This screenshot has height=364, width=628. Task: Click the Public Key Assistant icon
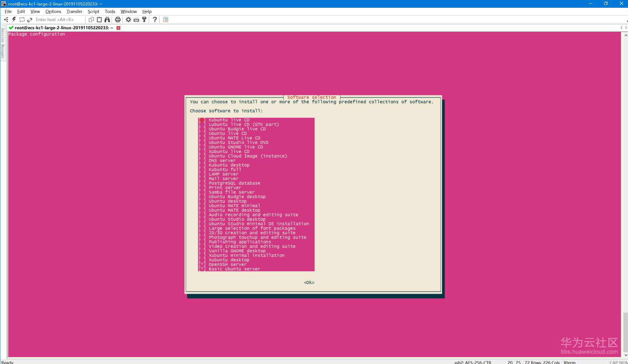[144, 20]
